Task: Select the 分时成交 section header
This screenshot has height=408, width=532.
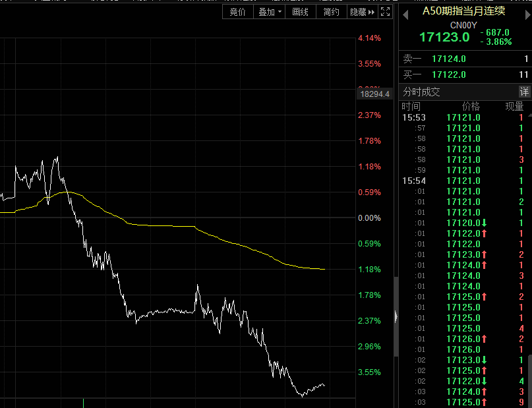Action: 421,92
